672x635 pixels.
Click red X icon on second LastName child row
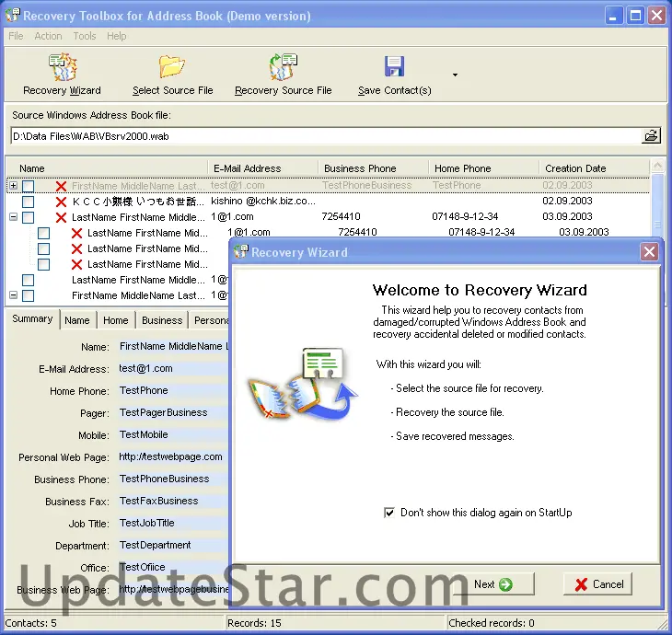click(76, 248)
